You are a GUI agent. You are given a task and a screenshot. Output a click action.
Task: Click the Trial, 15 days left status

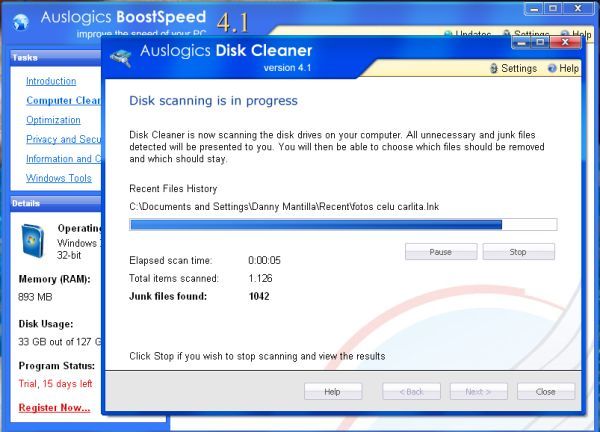click(x=55, y=383)
